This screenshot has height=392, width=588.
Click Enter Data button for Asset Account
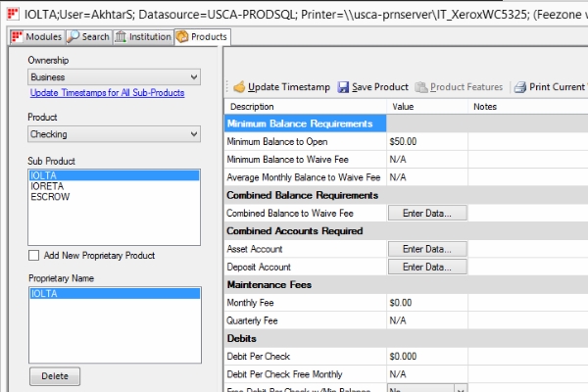pos(427,249)
